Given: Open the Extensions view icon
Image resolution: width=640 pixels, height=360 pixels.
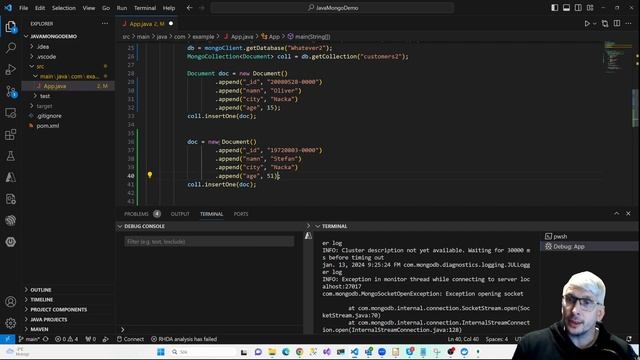Looking at the screenshot, I should click(11, 134).
